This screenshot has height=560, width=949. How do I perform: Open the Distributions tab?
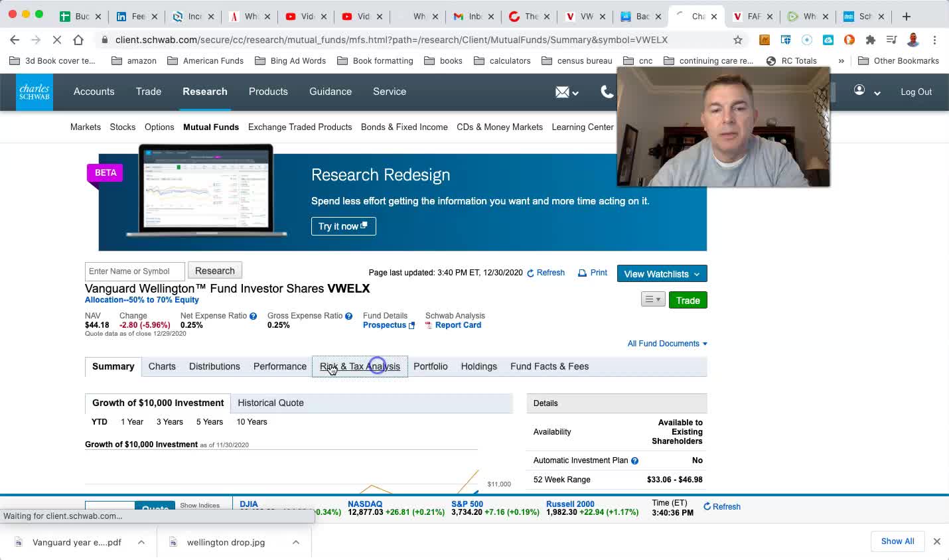coord(214,366)
